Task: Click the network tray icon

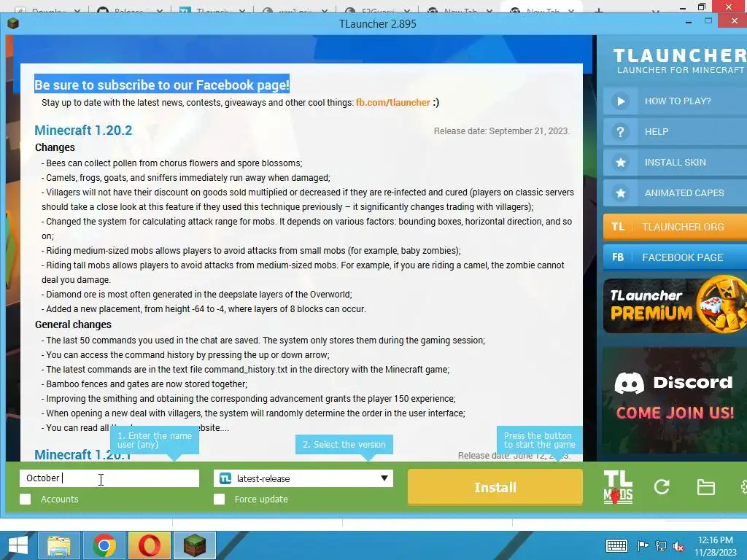Action: click(661, 546)
